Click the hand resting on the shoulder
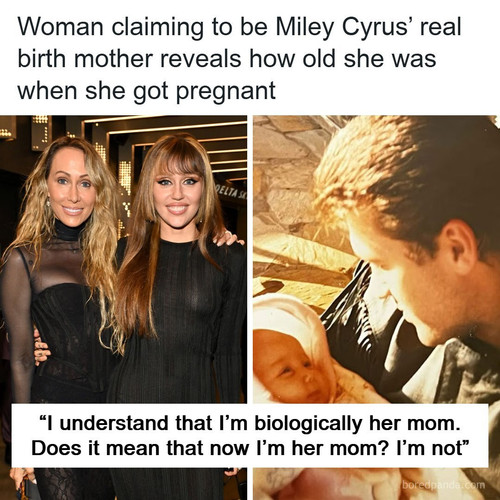 (228, 239)
